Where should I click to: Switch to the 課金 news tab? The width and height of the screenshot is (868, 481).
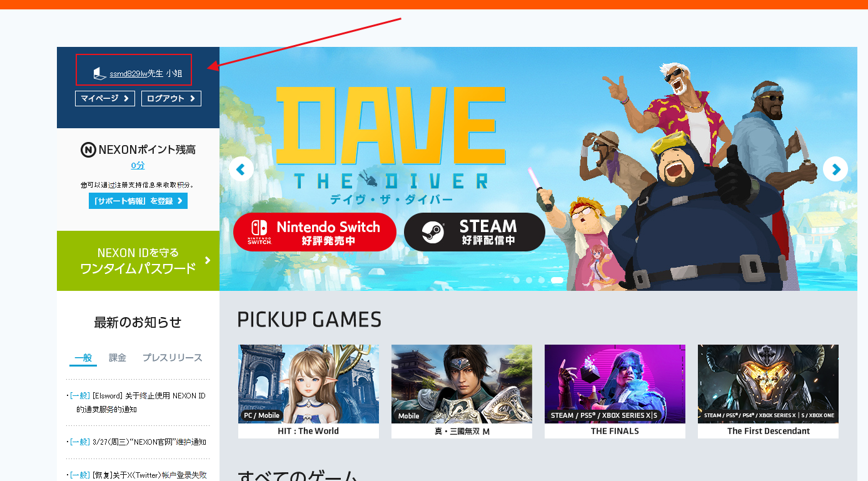point(118,358)
